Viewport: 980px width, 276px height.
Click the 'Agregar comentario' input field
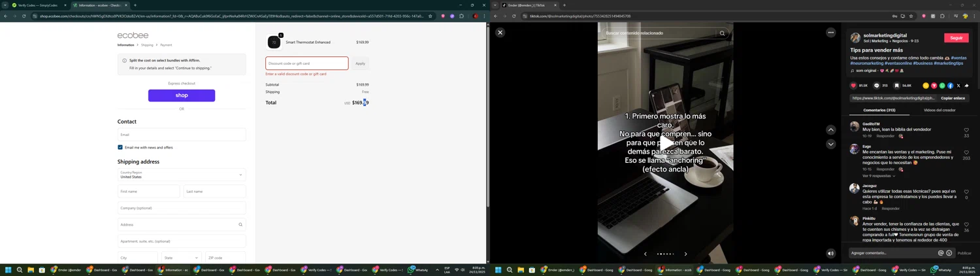tap(893, 253)
